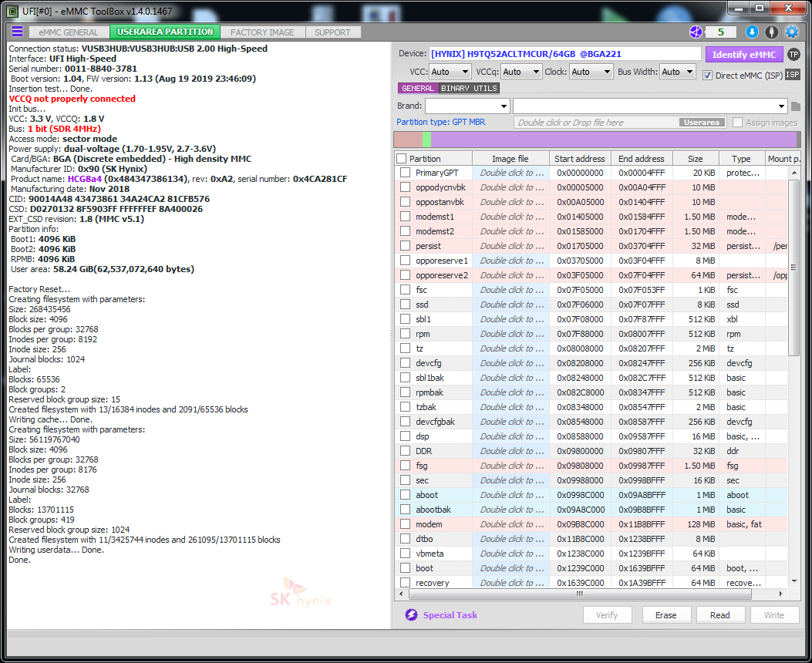Check the modem partition checkbox

pos(406,524)
